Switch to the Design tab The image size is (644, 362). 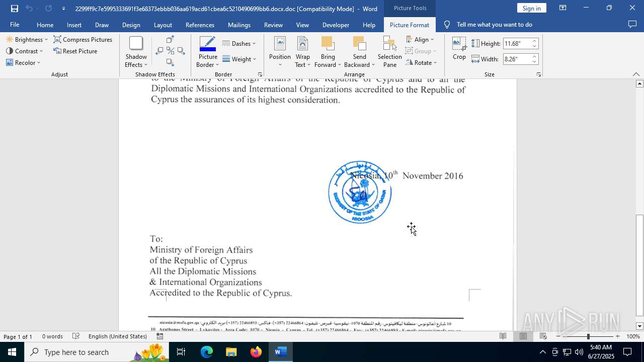click(131, 25)
